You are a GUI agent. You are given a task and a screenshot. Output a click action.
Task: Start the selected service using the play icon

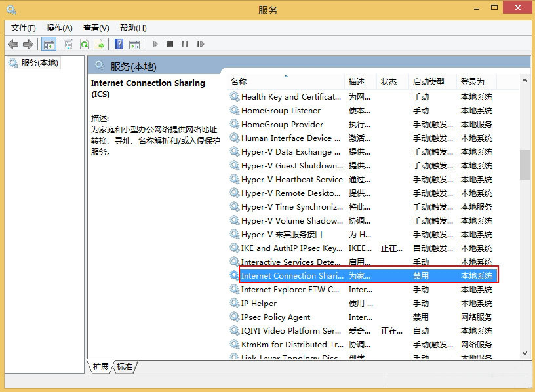(155, 44)
